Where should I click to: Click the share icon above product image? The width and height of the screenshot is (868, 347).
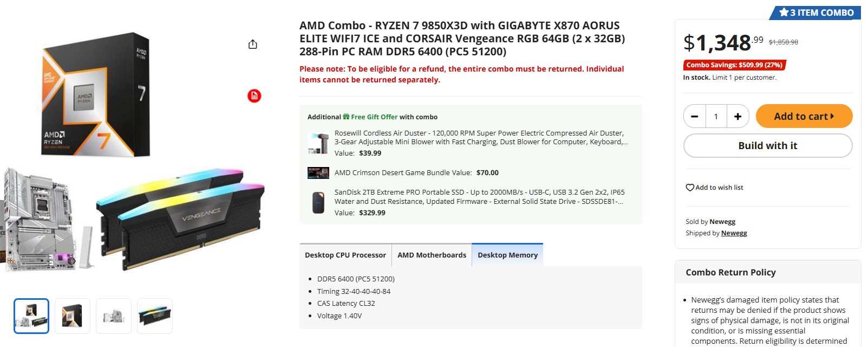253,44
